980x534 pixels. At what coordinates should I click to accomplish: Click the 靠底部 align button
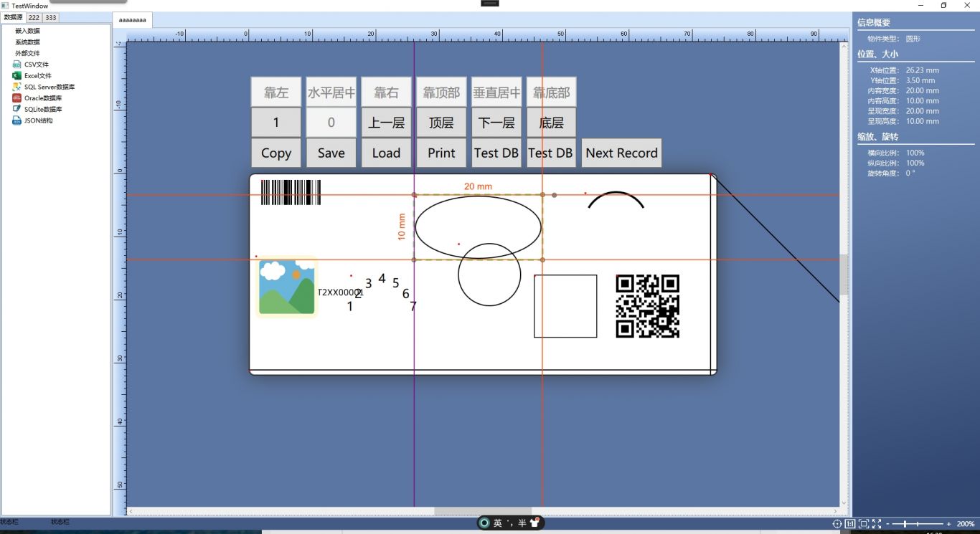click(x=552, y=92)
